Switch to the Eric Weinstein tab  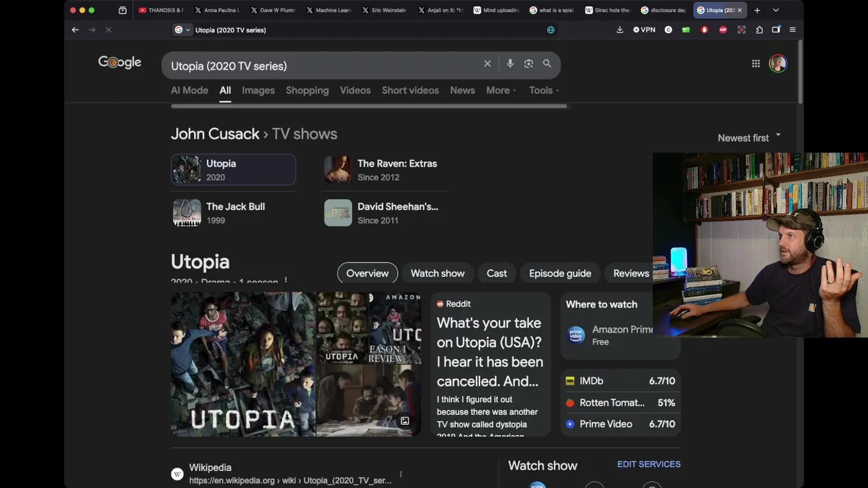coord(384,10)
